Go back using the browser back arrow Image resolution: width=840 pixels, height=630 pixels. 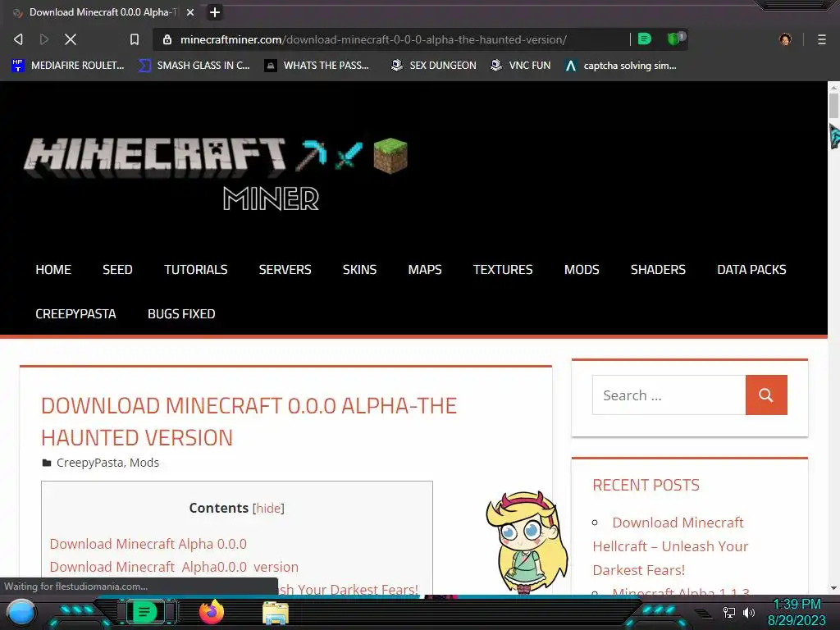pyautogui.click(x=18, y=39)
